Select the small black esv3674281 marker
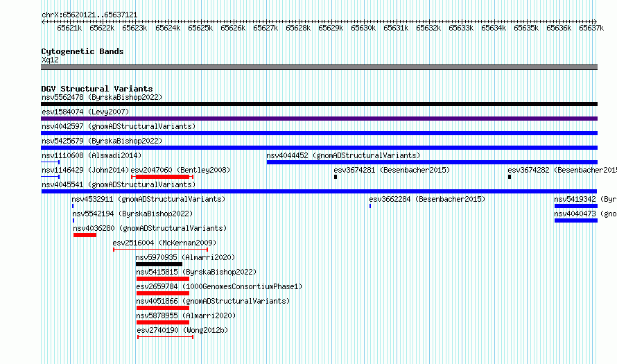The height and width of the screenshot is (364, 617). tap(336, 177)
